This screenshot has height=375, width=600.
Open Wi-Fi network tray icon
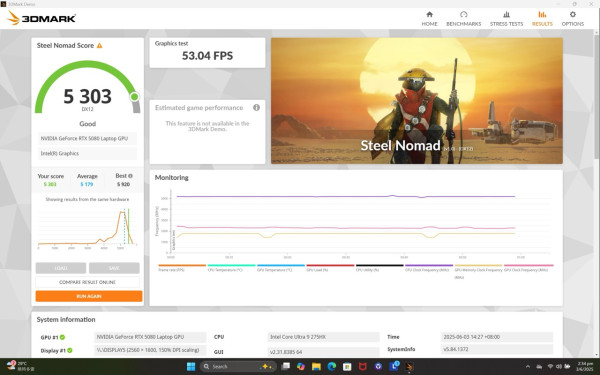[x=550, y=367]
